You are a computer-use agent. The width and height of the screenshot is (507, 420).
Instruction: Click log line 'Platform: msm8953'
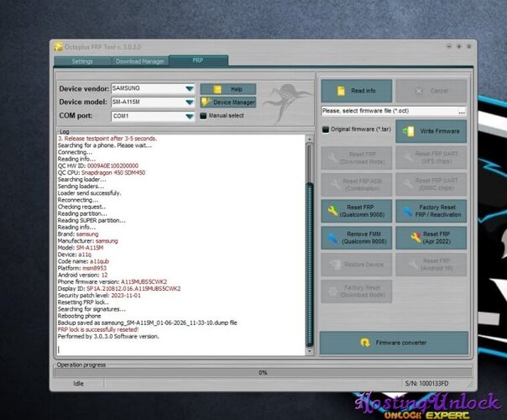pos(82,268)
